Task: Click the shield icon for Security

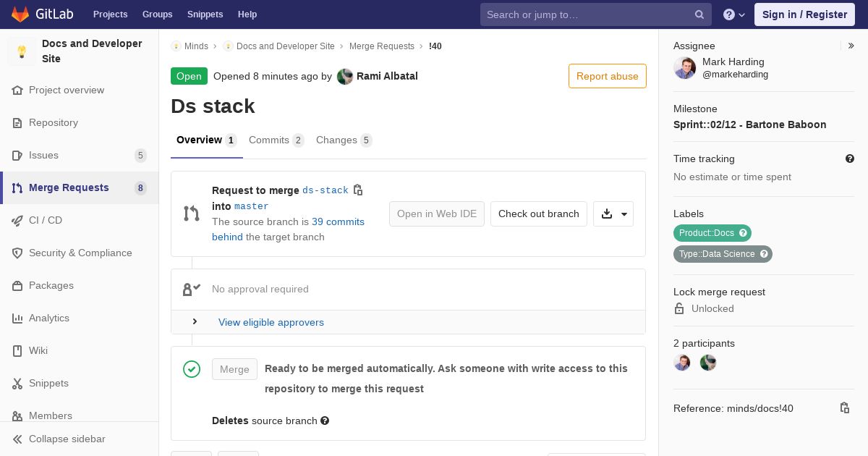Action: point(17,253)
